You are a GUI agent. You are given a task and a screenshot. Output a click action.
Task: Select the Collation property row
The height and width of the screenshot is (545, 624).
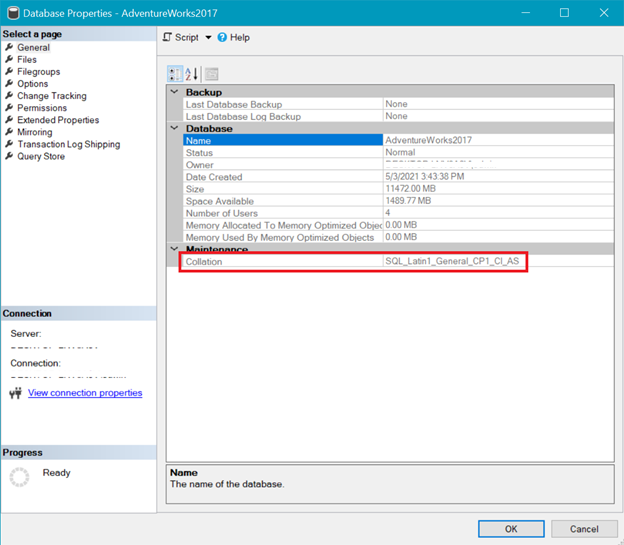398,261
